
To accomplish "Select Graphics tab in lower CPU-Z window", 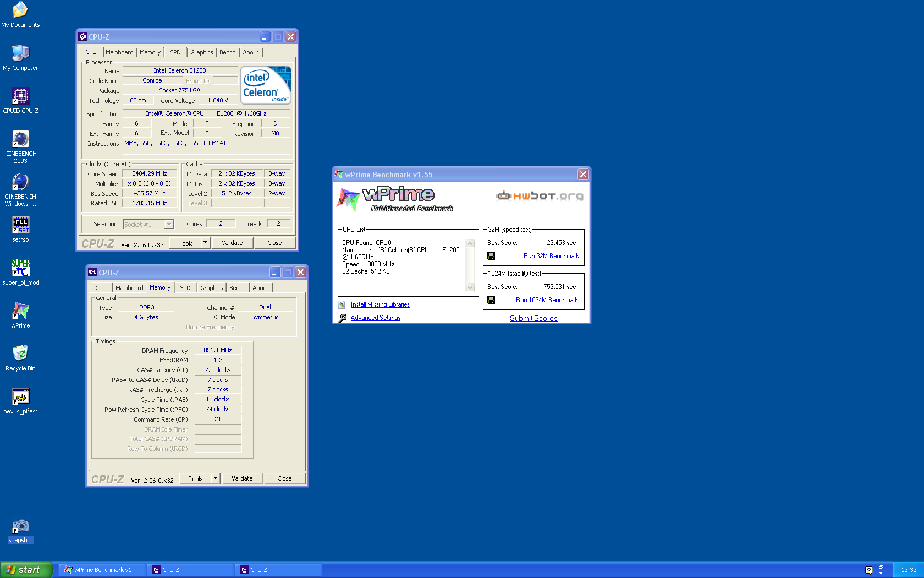I will (212, 288).
